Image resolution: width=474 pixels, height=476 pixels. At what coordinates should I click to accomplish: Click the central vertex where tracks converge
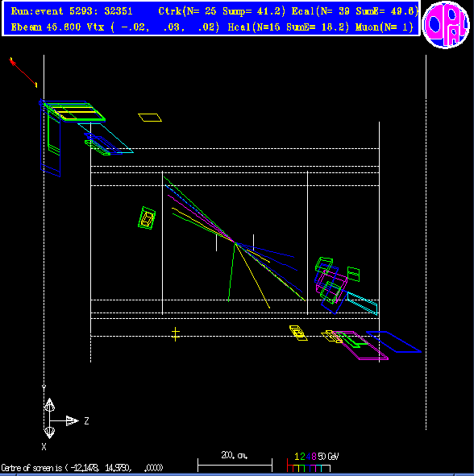point(235,242)
